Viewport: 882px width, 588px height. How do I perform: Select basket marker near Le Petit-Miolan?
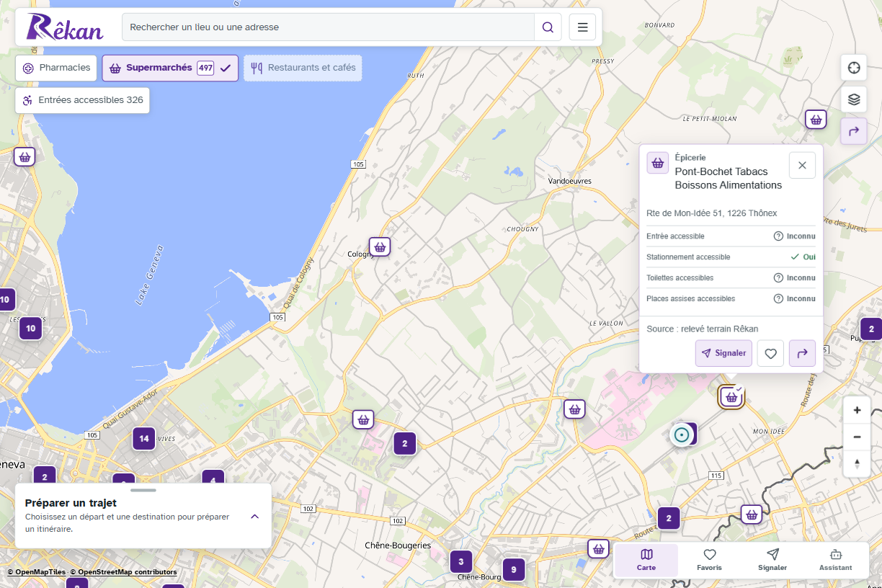coord(816,120)
